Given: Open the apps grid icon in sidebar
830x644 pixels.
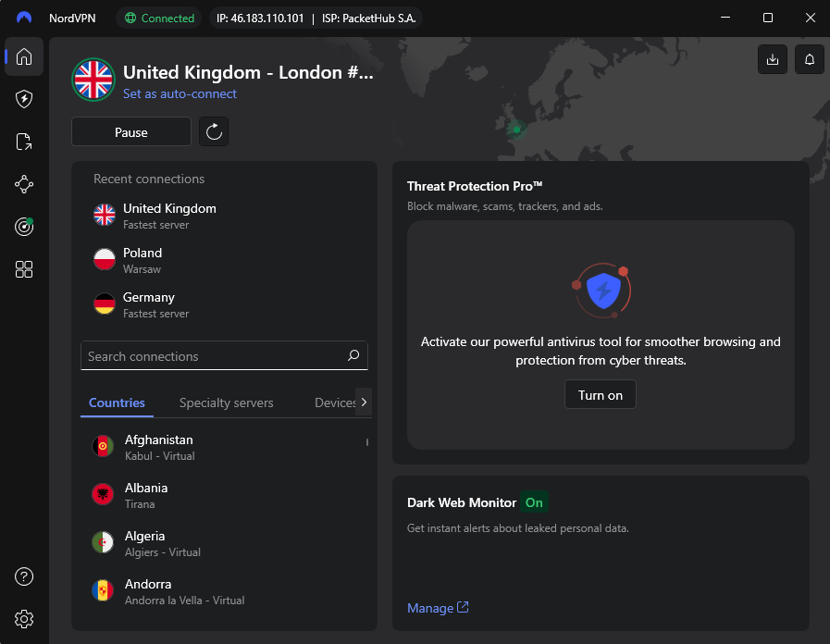Looking at the screenshot, I should [24, 269].
